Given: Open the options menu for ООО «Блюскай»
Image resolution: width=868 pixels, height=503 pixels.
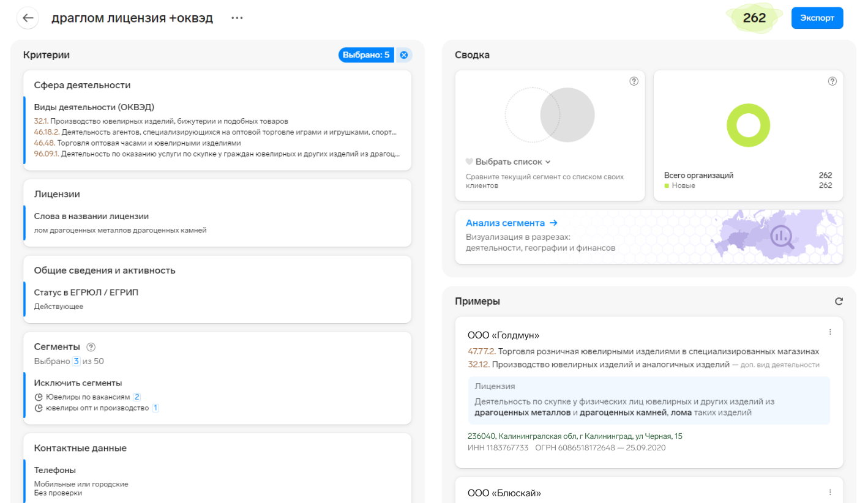Looking at the screenshot, I should [830, 492].
